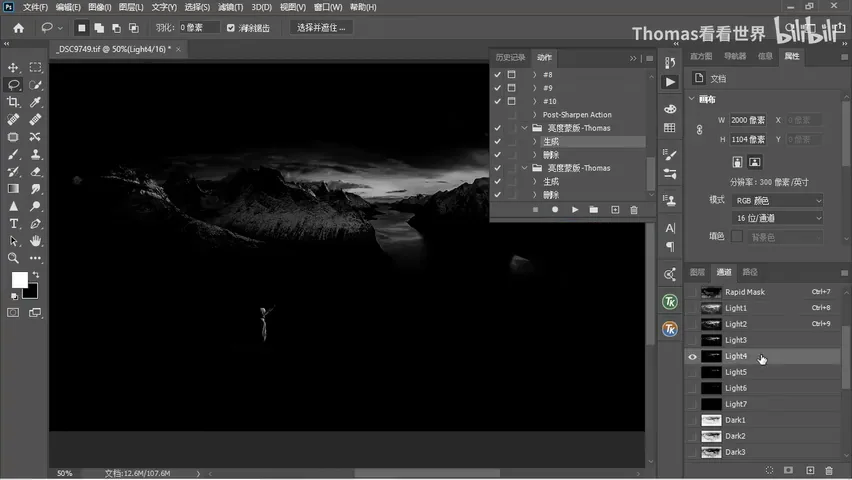Delete current channel trash icon

coord(829,470)
